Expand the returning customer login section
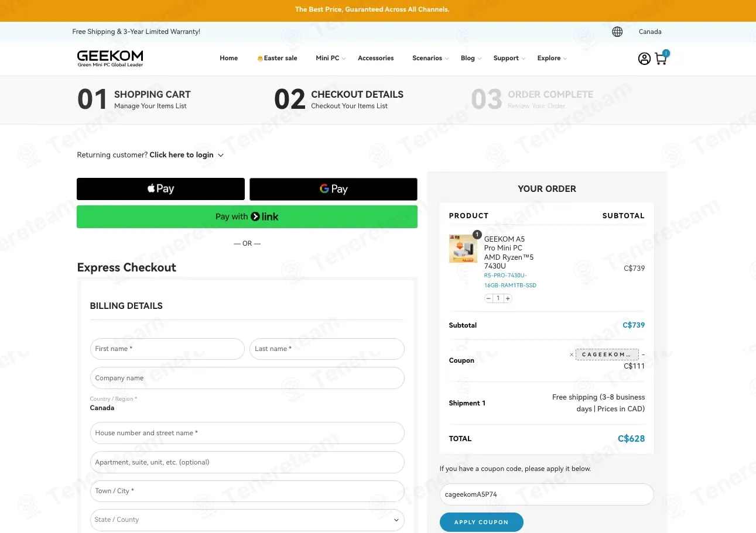 tap(187, 155)
